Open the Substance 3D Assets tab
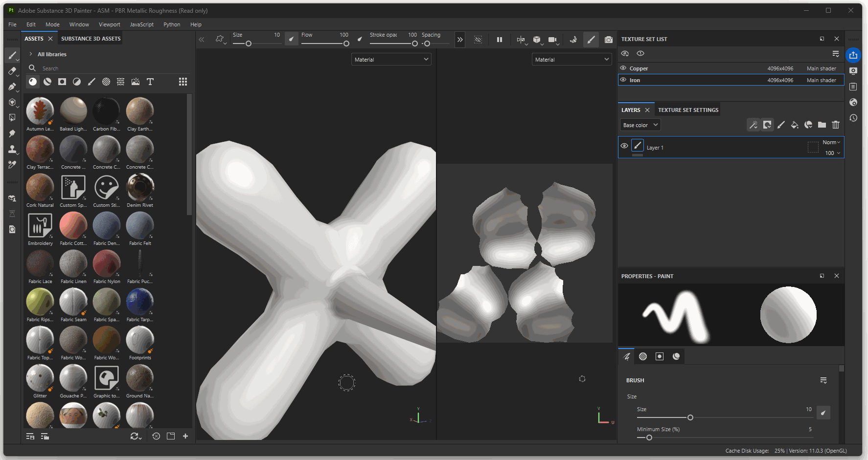The image size is (868, 460). click(91, 39)
